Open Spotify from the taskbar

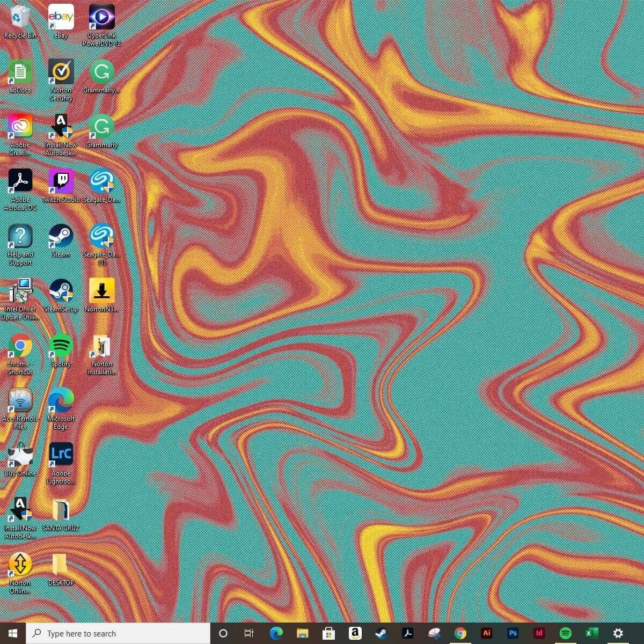coord(565,633)
